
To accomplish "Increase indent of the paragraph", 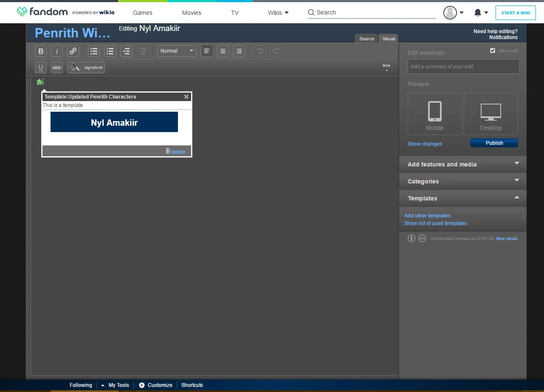I will [126, 51].
